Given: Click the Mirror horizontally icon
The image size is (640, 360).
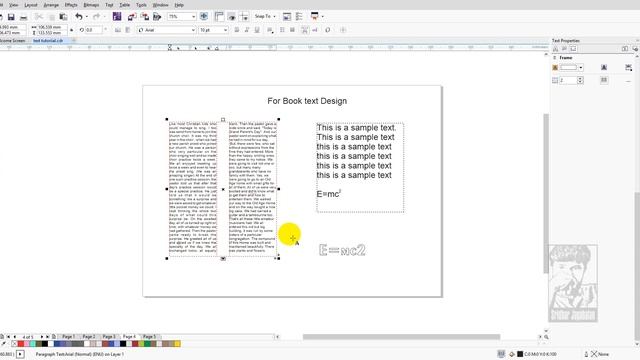Looking at the screenshot, I should (118, 30).
